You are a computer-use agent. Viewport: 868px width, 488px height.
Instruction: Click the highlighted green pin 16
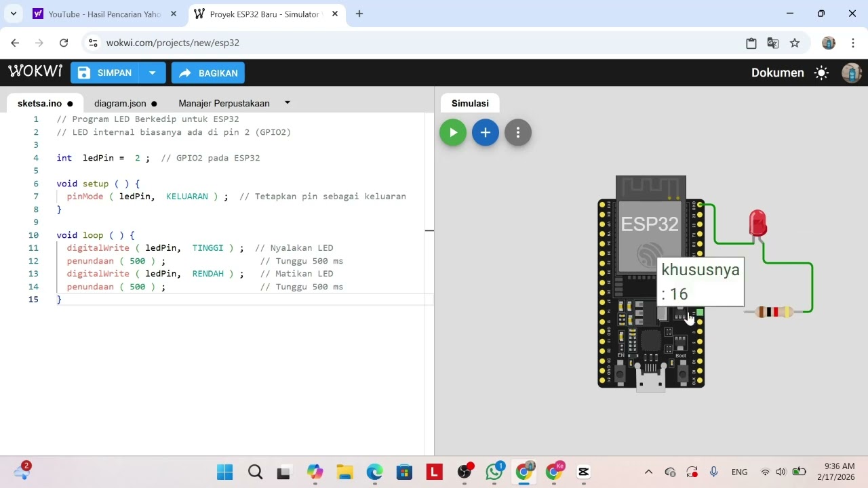click(x=700, y=312)
